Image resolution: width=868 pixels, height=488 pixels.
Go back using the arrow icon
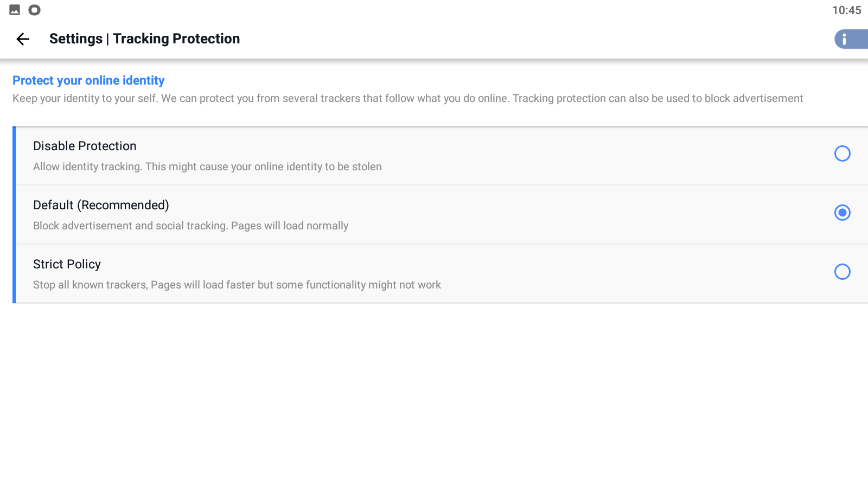point(23,39)
